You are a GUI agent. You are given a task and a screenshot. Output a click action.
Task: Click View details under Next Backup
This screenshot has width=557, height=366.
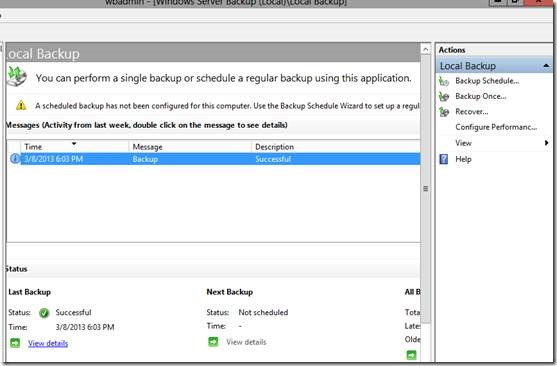(x=246, y=342)
